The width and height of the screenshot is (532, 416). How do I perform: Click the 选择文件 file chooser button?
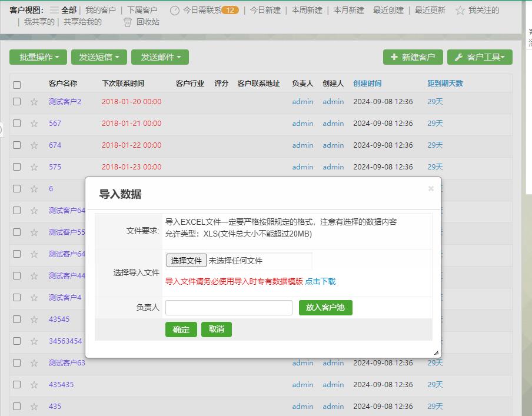[x=186, y=261]
